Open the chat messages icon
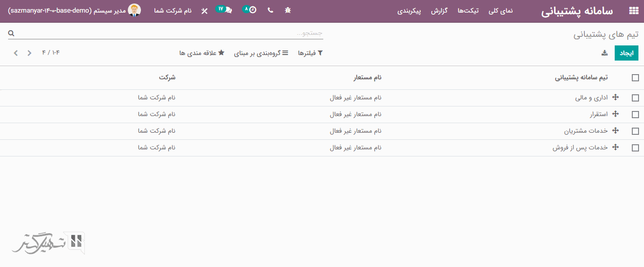Screen dimensions: 644x267 [228, 10]
